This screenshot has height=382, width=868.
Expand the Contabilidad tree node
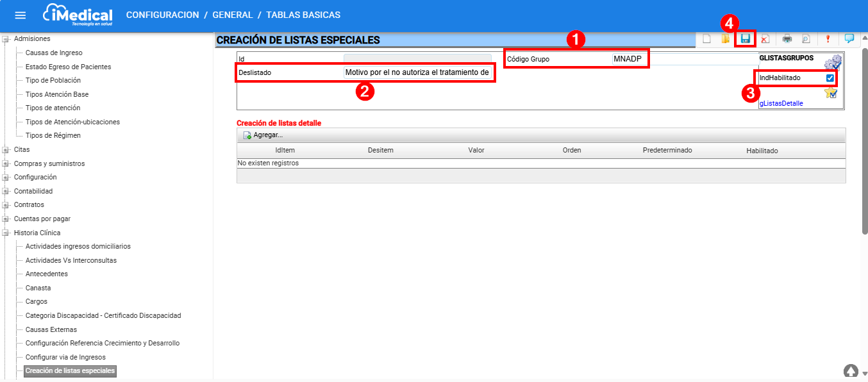click(6, 192)
